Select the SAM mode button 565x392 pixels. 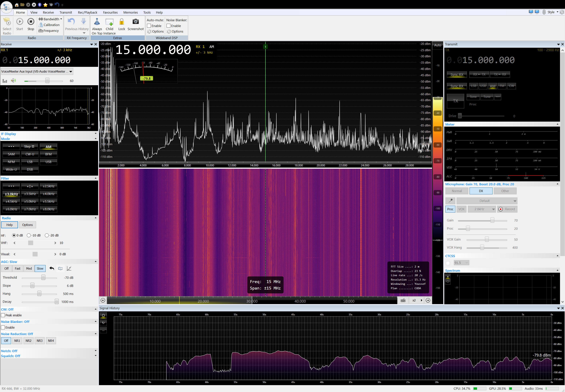click(x=11, y=154)
